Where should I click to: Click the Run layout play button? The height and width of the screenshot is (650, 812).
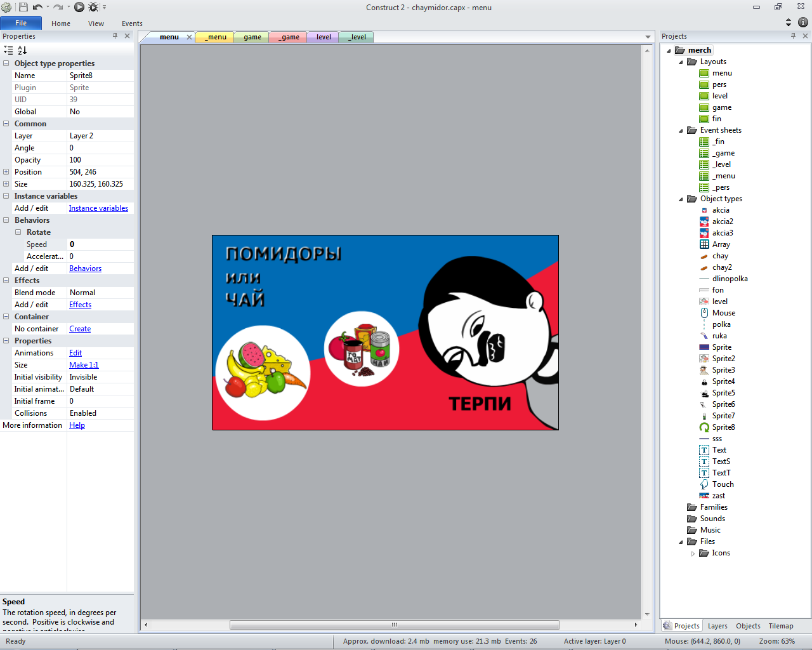(79, 7)
